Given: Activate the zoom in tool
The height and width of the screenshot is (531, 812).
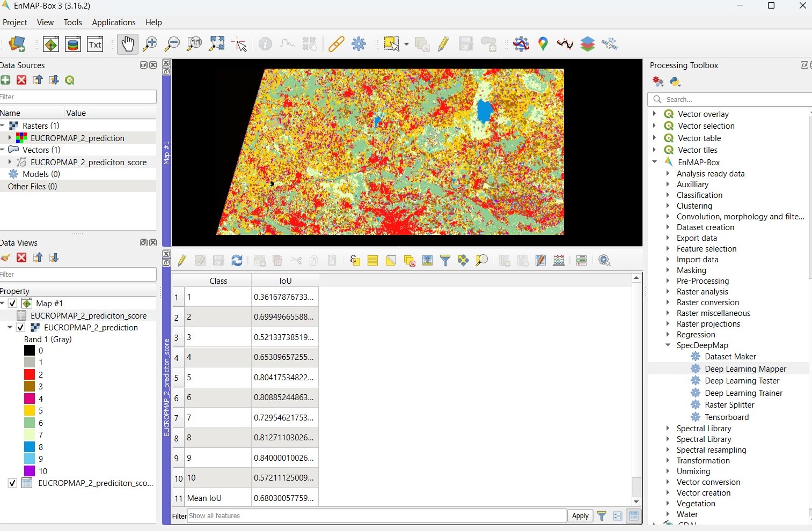Looking at the screenshot, I should pos(150,44).
